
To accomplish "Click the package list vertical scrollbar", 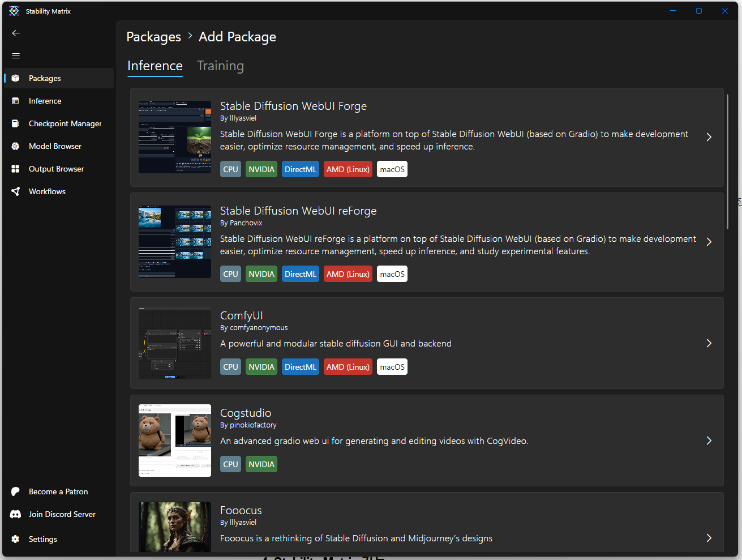I will click(728, 161).
